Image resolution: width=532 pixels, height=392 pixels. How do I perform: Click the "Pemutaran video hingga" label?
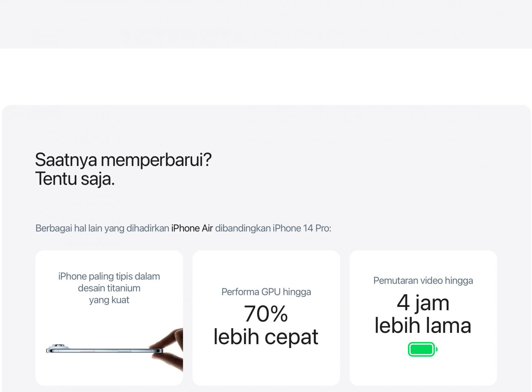click(423, 281)
